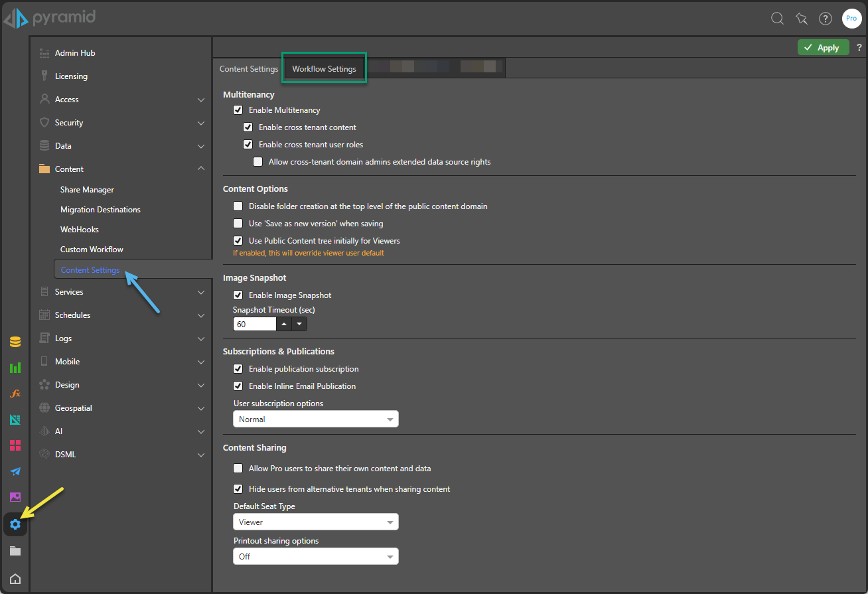Viewport: 868px width, 594px height.
Task: Open the green chart Discover icon
Action: click(15, 368)
